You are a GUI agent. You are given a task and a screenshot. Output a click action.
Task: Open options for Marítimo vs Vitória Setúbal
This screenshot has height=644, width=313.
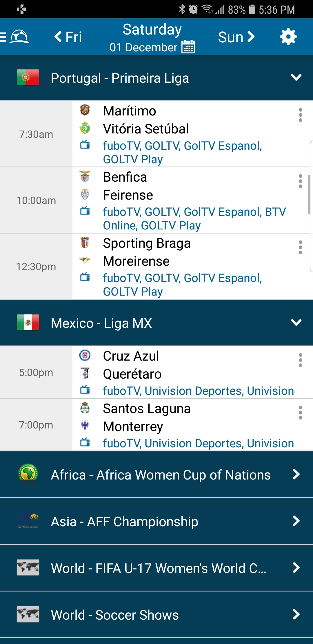(x=301, y=115)
